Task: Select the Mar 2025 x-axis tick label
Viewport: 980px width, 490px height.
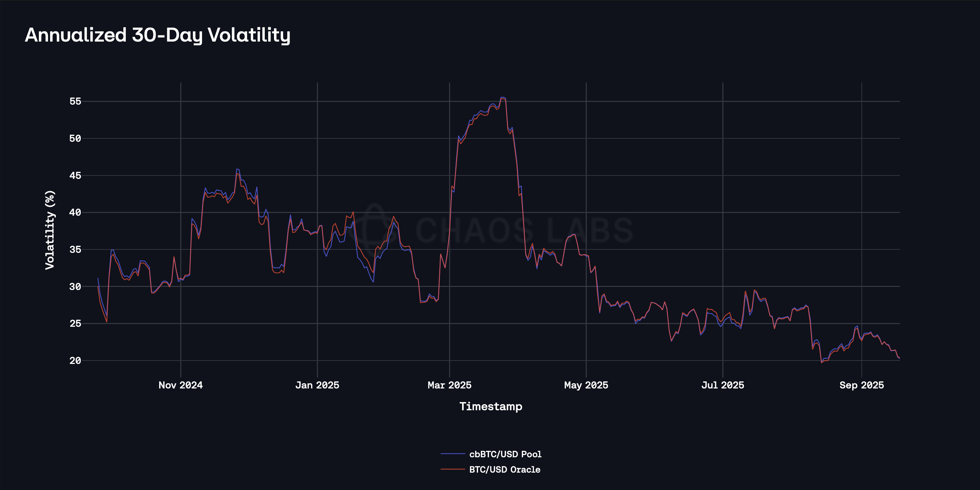Action: 449,385
